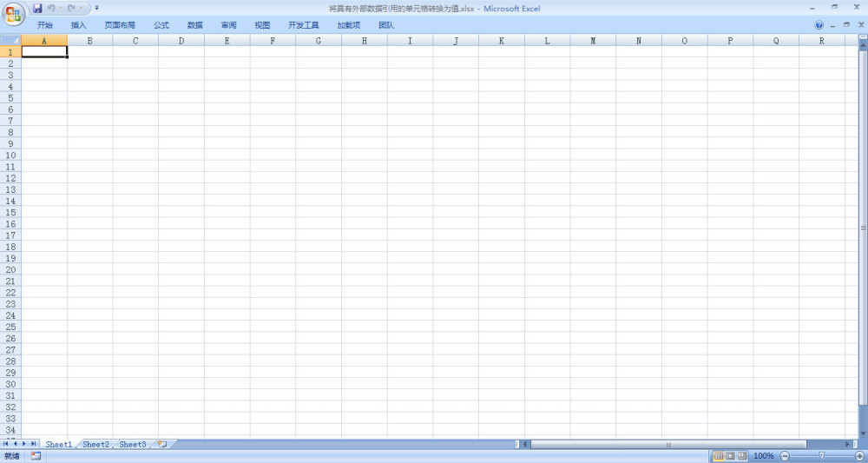Select row 33 header
Image resolution: width=868 pixels, height=463 pixels.
10,419
